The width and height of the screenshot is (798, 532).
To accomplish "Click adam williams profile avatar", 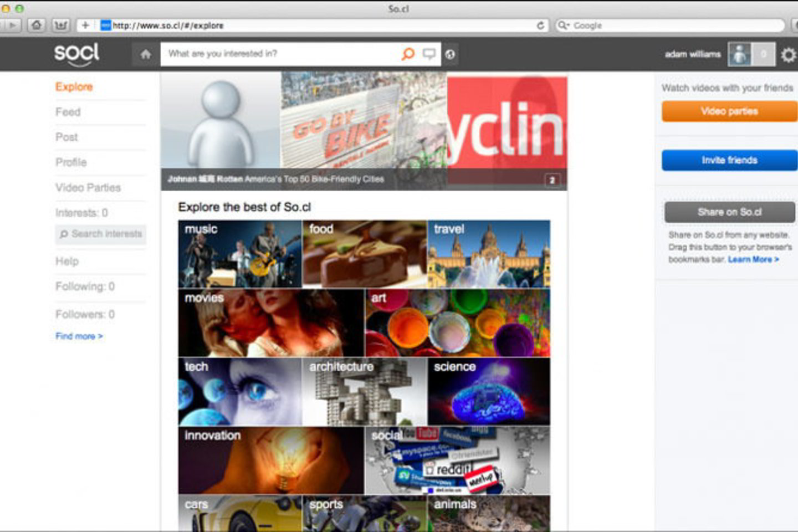I will [x=739, y=54].
